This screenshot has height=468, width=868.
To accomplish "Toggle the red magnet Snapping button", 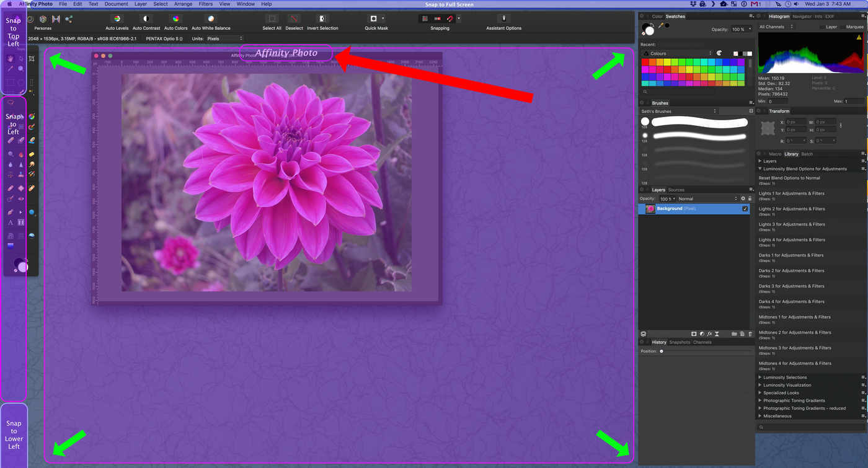I will pyautogui.click(x=450, y=19).
